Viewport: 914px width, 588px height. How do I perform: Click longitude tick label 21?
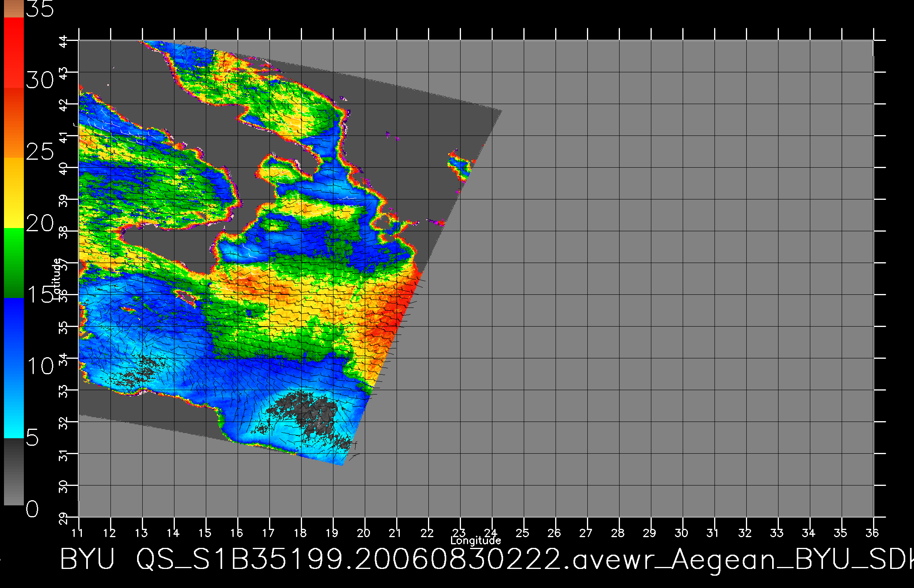395,533
